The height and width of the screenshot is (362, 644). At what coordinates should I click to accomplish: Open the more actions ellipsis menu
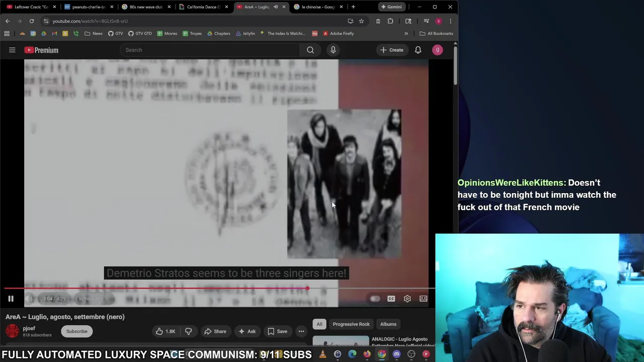coord(301,331)
